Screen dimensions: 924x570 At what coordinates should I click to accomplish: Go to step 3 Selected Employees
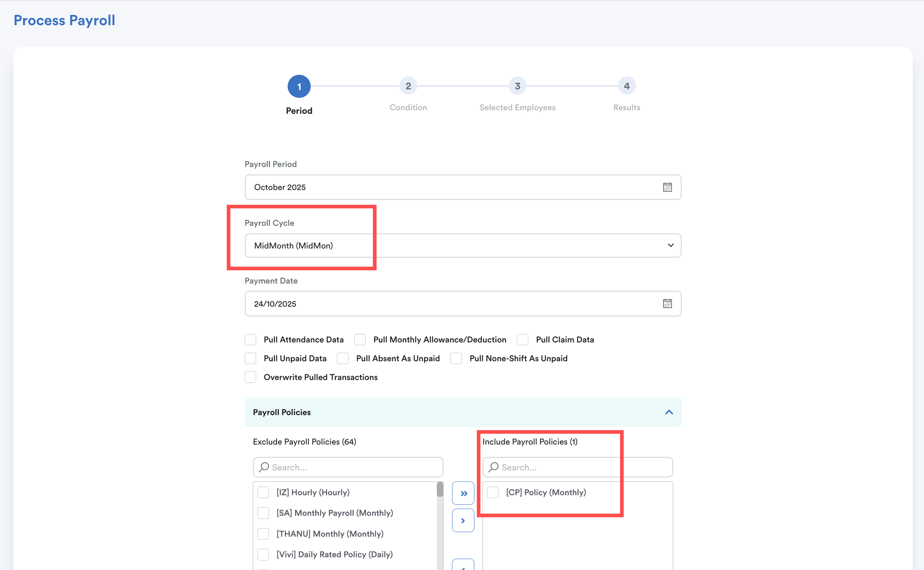pyautogui.click(x=517, y=86)
